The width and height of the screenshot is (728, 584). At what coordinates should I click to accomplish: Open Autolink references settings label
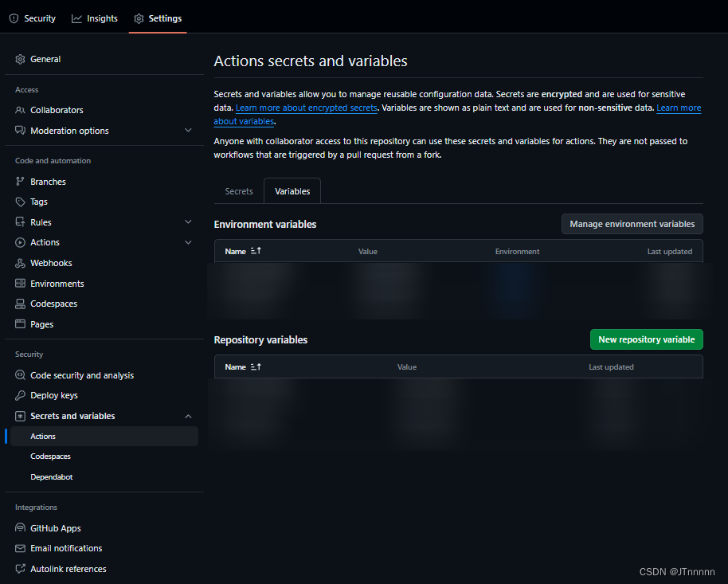tap(68, 569)
